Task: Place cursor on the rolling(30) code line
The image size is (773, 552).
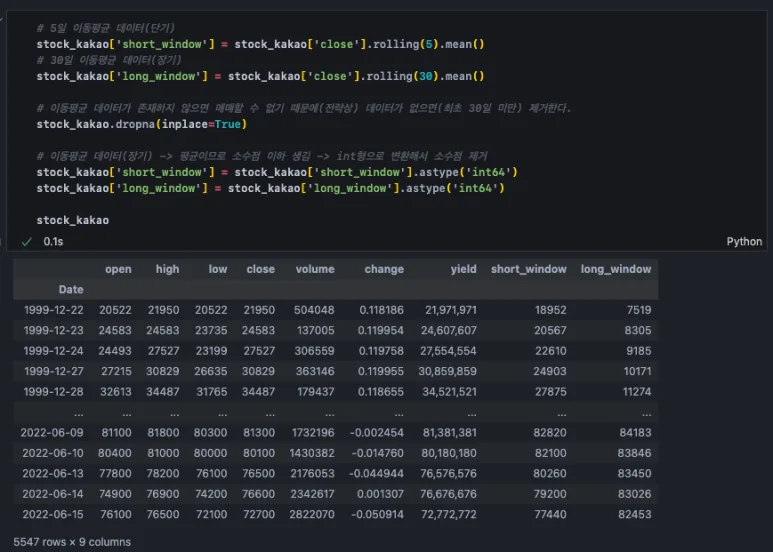Action: (260, 76)
